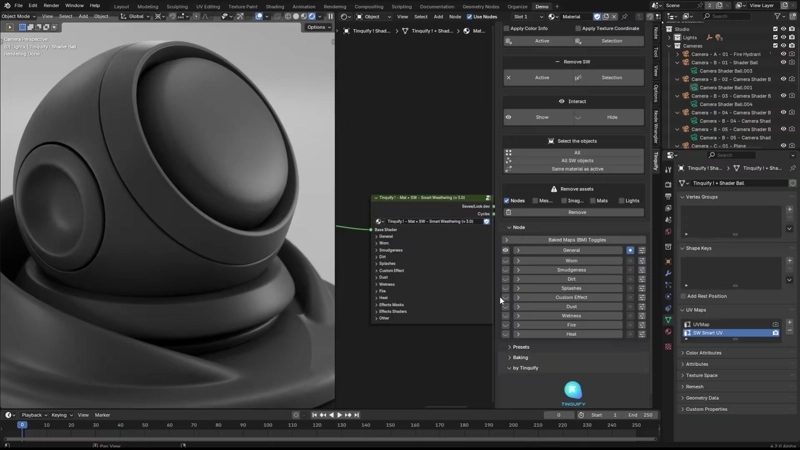This screenshot has width=800, height=450.
Task: Click the play animation button
Action: pos(340,415)
